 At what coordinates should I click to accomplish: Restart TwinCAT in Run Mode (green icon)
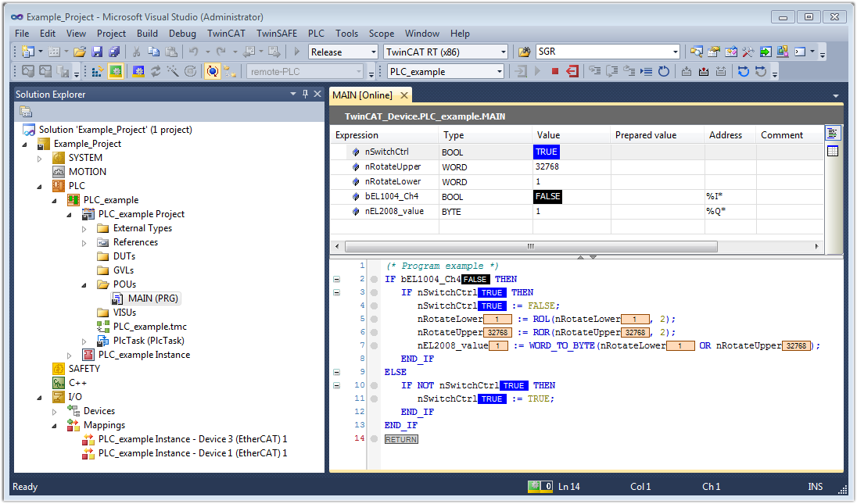coord(116,72)
